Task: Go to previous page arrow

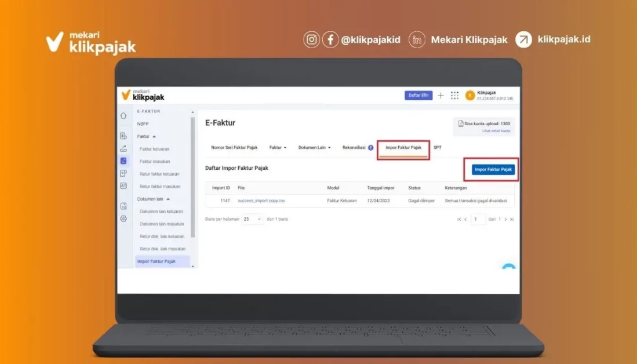Action: [465, 219]
